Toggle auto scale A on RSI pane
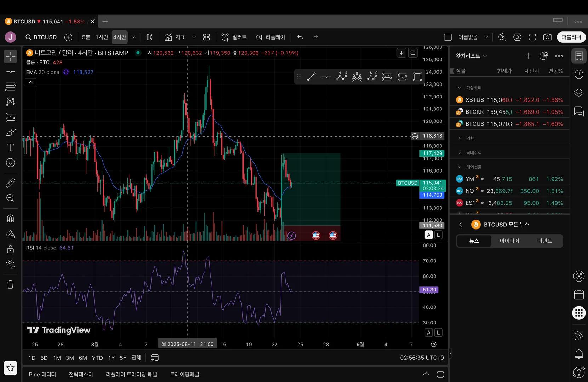Screen dimensions: 588x382 point(429,332)
